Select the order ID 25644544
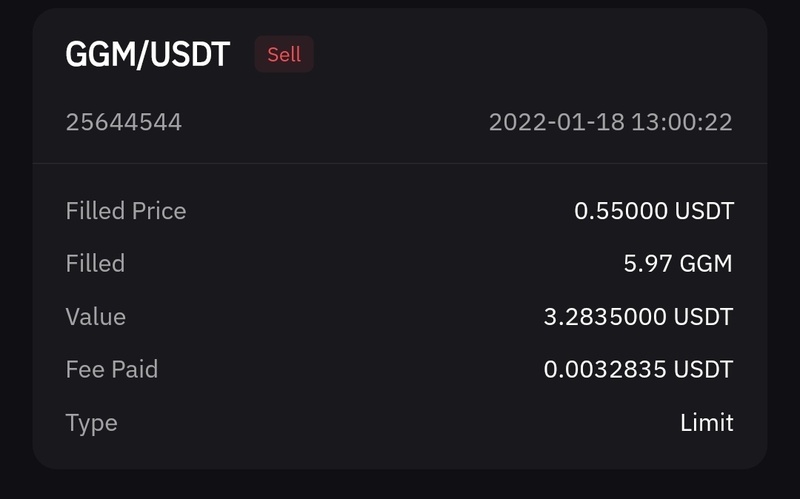 click(124, 123)
